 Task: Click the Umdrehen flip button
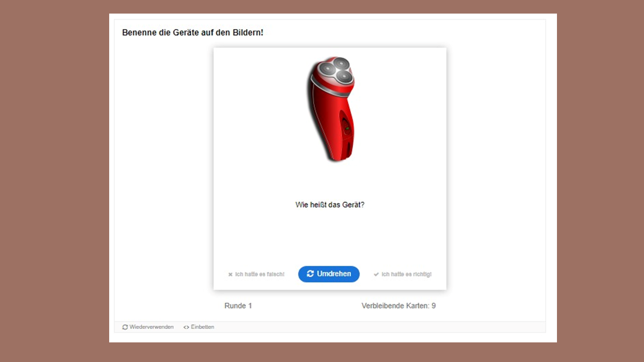329,274
